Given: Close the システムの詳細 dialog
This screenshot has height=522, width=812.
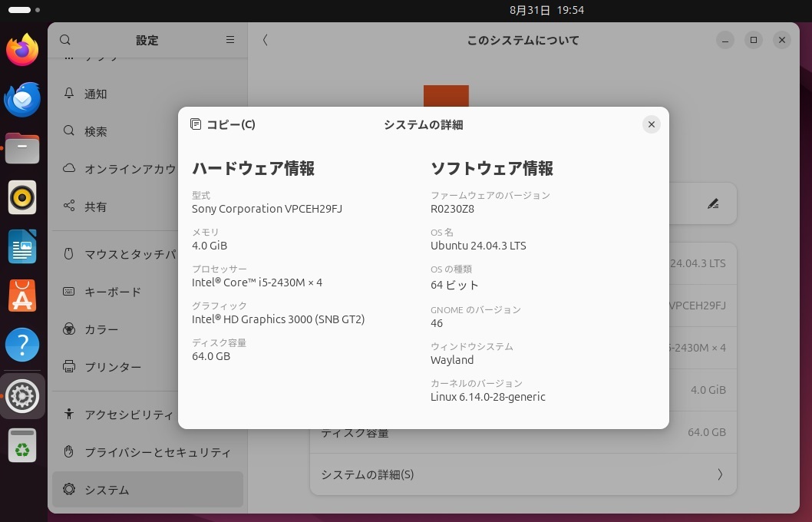Looking at the screenshot, I should (651, 124).
